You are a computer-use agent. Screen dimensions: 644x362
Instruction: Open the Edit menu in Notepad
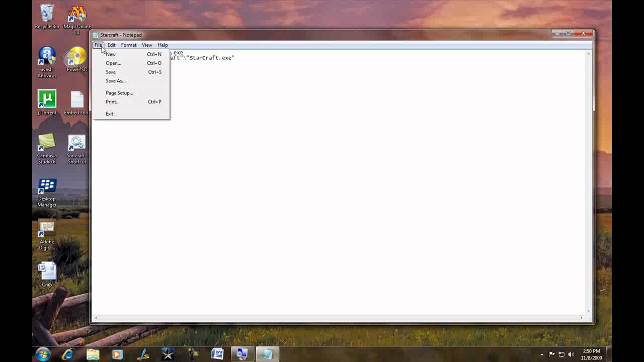point(111,45)
